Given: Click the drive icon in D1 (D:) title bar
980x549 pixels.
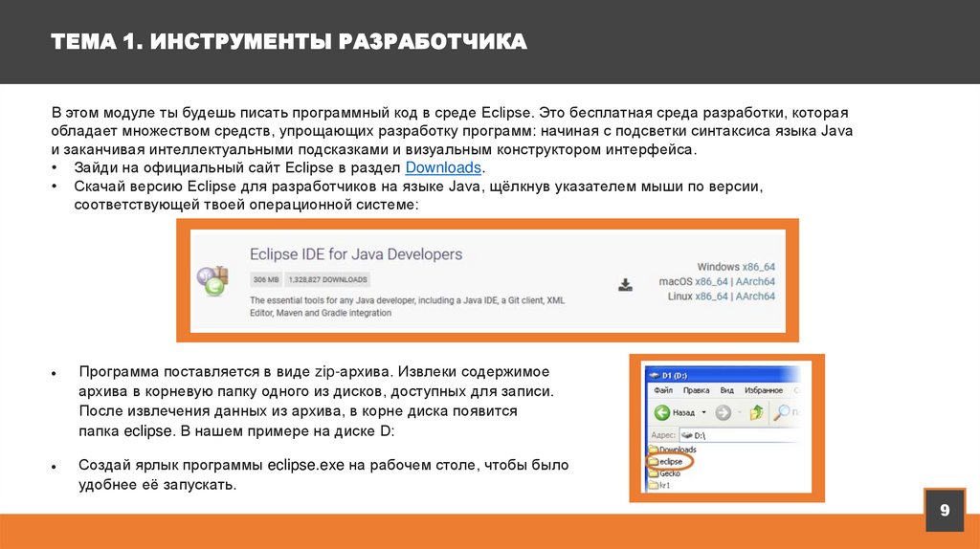Looking at the screenshot, I should 655,375.
